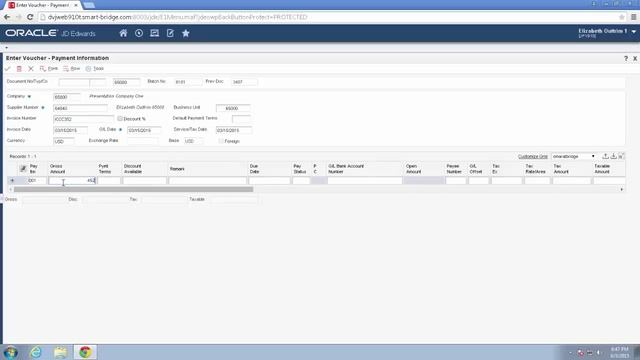Screen dimensions: 640x360
Task: Open the Row menu in toolbar
Action: point(71,69)
